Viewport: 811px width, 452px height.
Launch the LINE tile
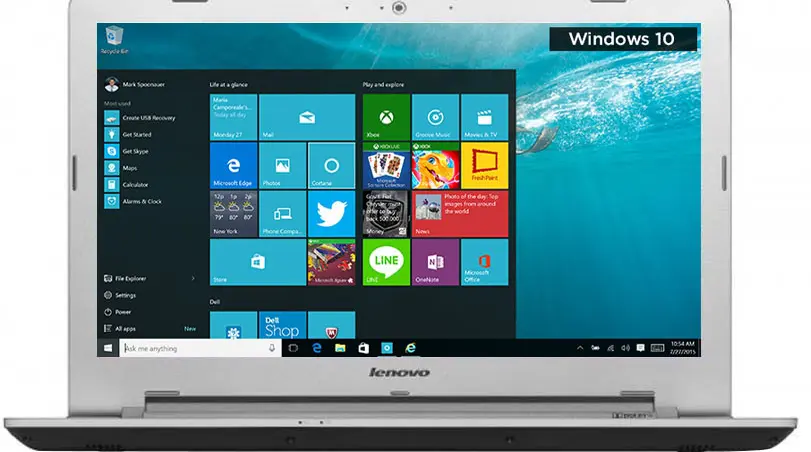pyautogui.click(x=386, y=262)
